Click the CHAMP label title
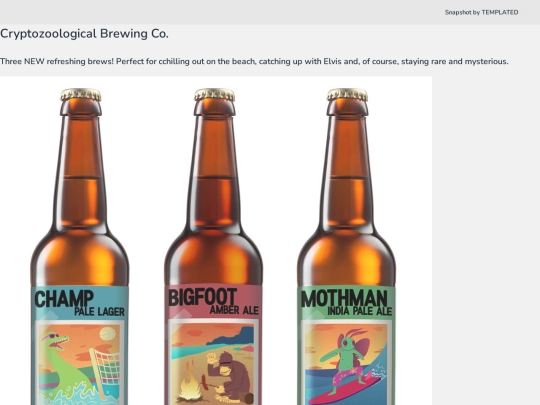This screenshot has width=540, height=405. (x=64, y=299)
